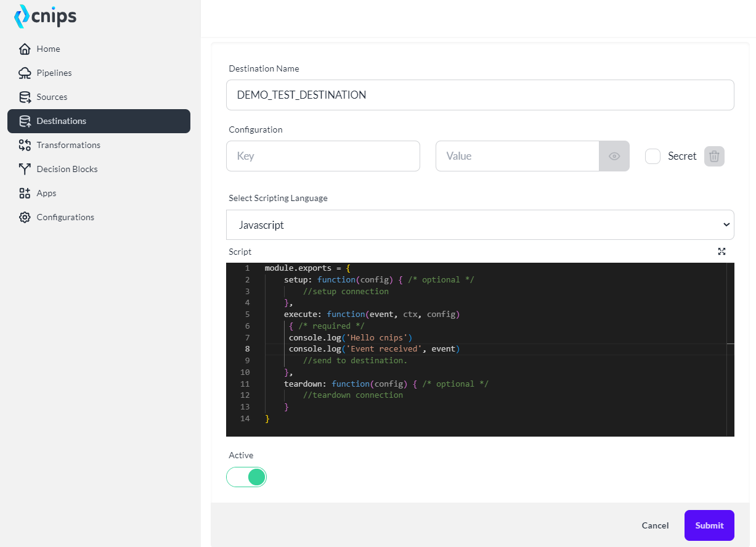
Task: Click the '//send to destination.' comment
Action: (355, 361)
